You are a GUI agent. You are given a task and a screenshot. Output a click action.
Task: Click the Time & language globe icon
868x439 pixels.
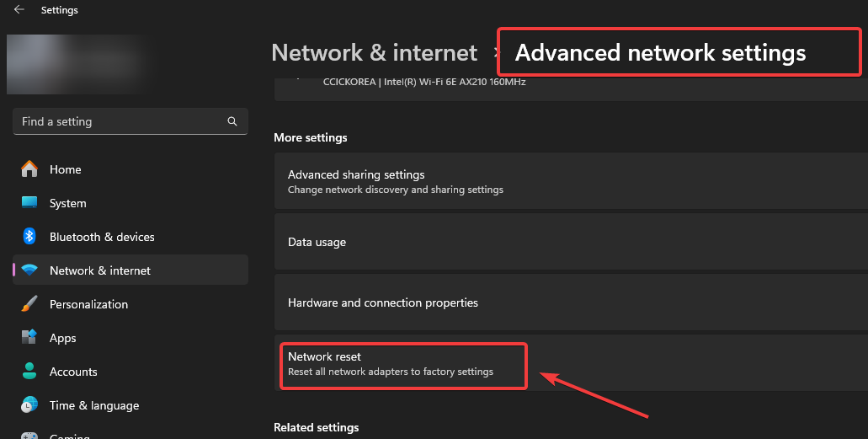29,404
